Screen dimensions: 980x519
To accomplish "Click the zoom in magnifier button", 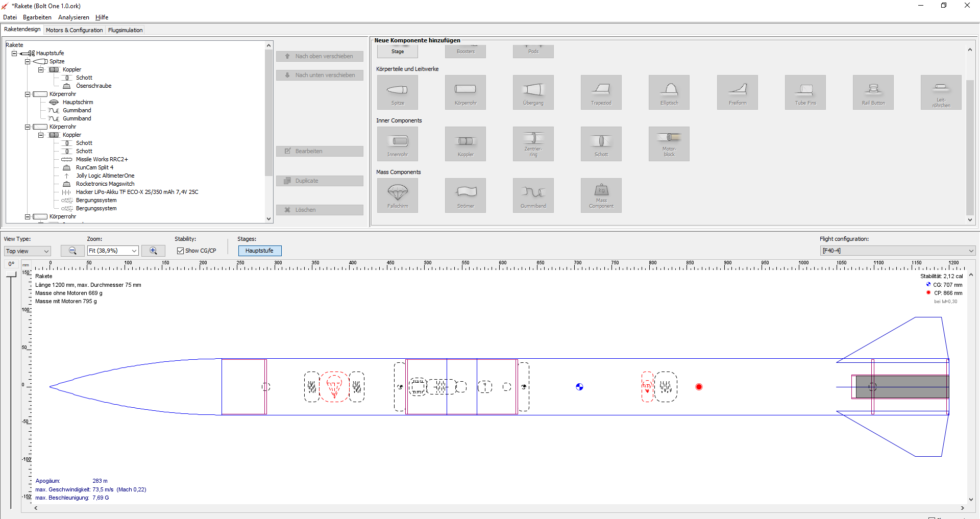I will [x=153, y=251].
